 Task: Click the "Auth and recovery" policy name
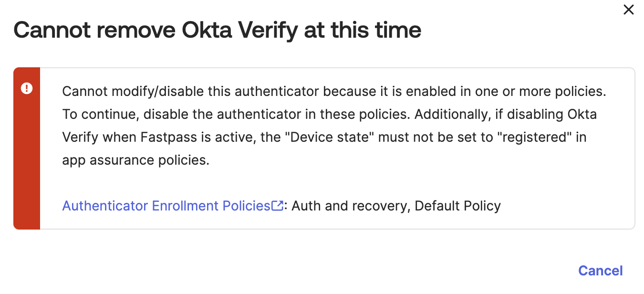point(350,206)
